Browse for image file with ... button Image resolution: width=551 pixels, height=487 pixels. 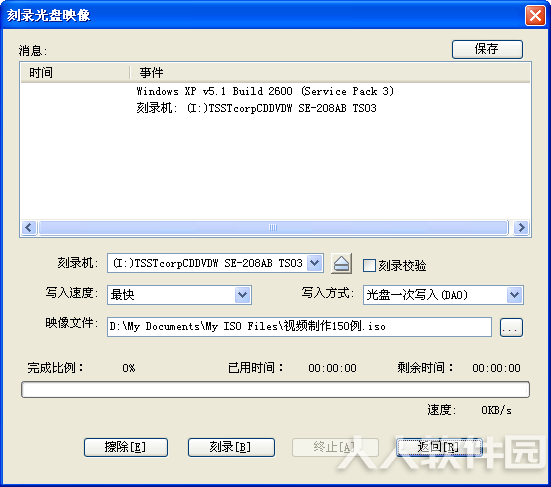511,327
